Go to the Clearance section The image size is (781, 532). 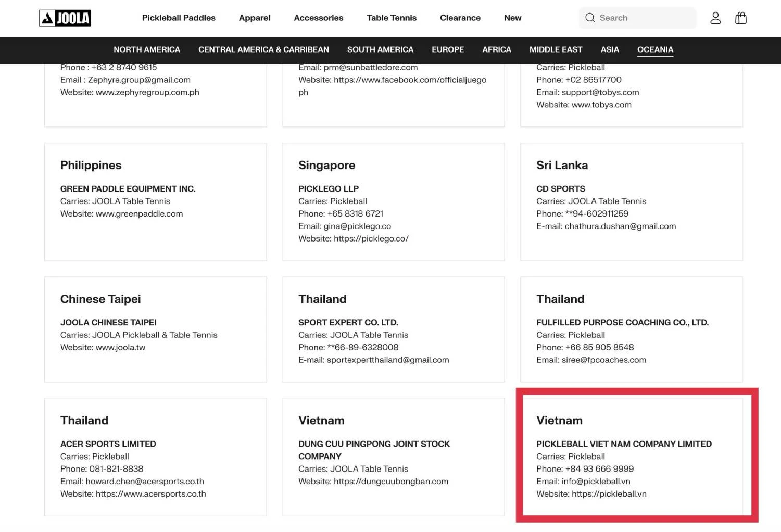coord(460,18)
